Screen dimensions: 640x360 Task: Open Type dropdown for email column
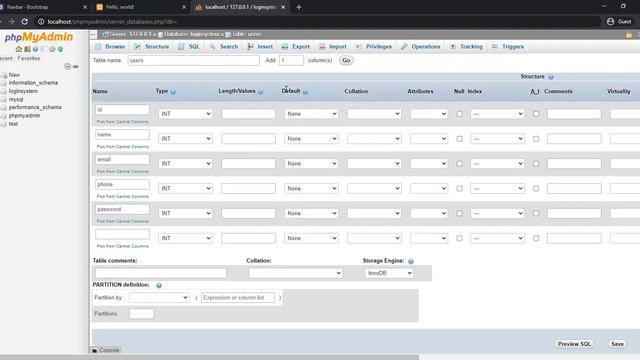coord(185,164)
